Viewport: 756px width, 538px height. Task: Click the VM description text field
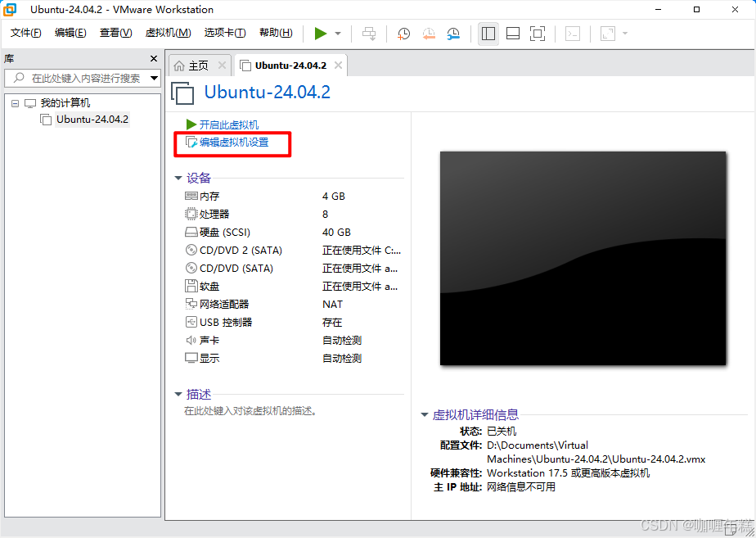tap(250, 411)
